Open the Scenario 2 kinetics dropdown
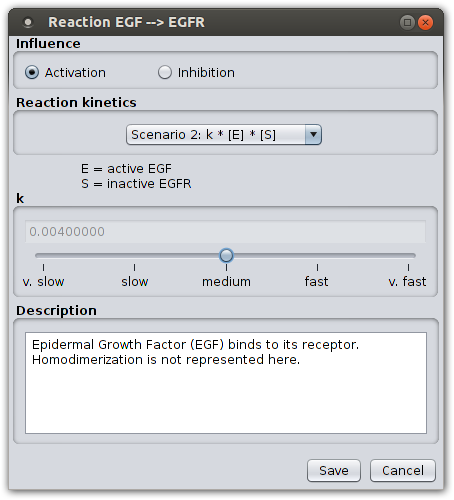The height and width of the screenshot is (500, 454). 224,135
